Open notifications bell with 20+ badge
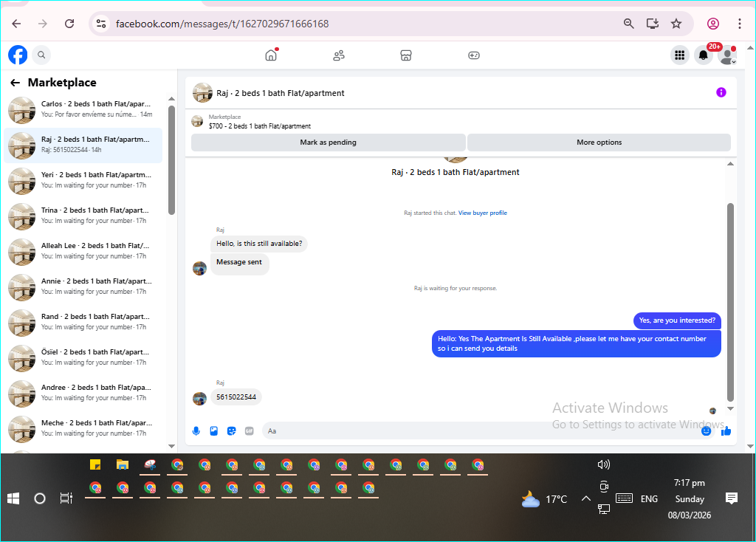This screenshot has height=542, width=756. click(x=704, y=55)
